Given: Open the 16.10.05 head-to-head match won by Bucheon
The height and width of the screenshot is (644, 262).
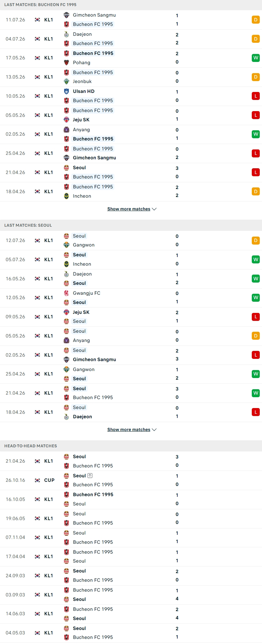Looking at the screenshot, I should [131, 499].
